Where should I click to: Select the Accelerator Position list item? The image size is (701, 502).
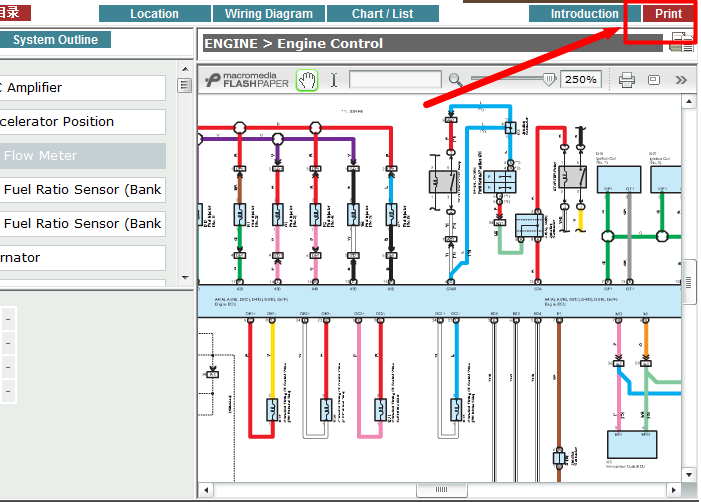coord(83,122)
